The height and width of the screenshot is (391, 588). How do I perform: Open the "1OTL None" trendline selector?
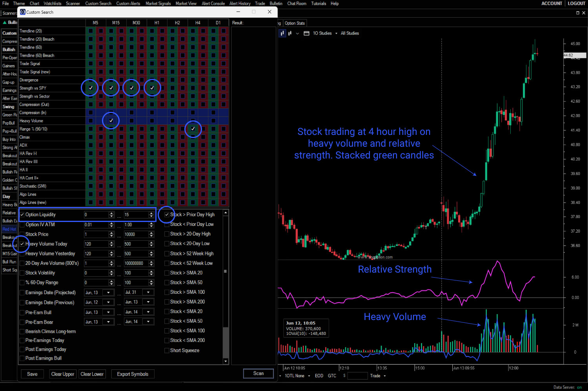pos(295,376)
